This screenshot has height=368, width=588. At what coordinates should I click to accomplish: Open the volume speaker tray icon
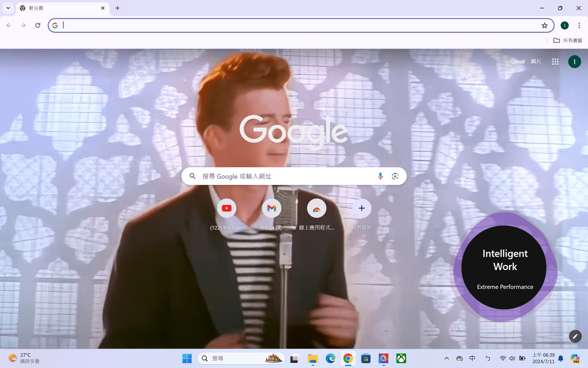[512, 358]
